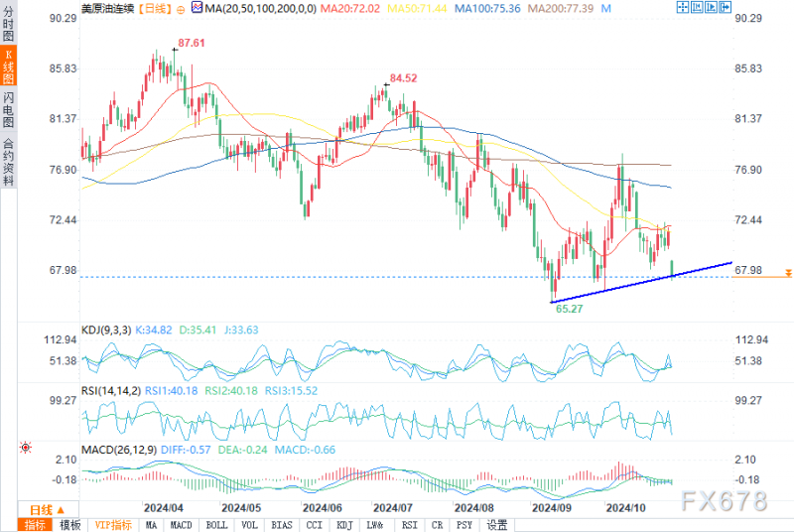The width and height of the screenshot is (794, 532).
Task: Click the third chart toolbar icon at top right
Action: coord(711,7)
